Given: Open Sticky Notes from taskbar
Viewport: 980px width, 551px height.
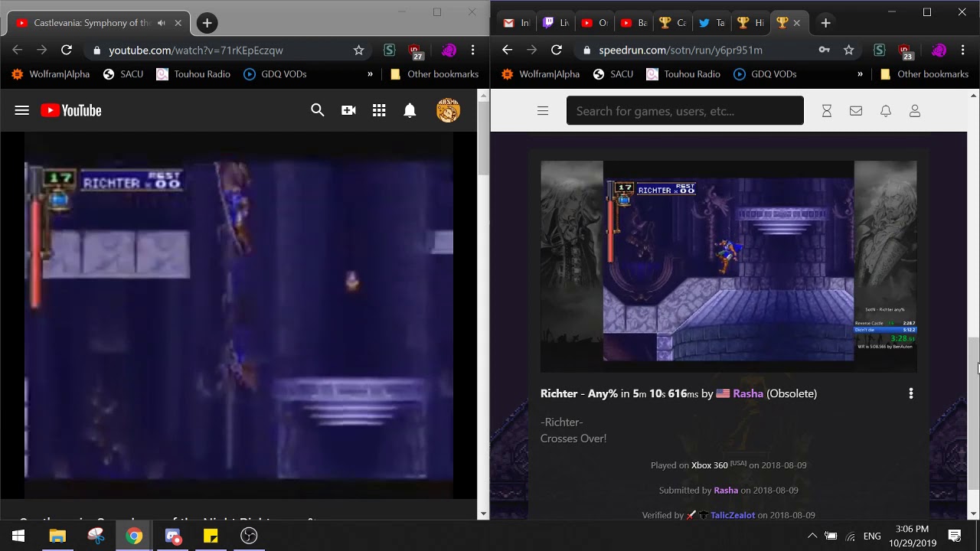Looking at the screenshot, I should click(211, 536).
